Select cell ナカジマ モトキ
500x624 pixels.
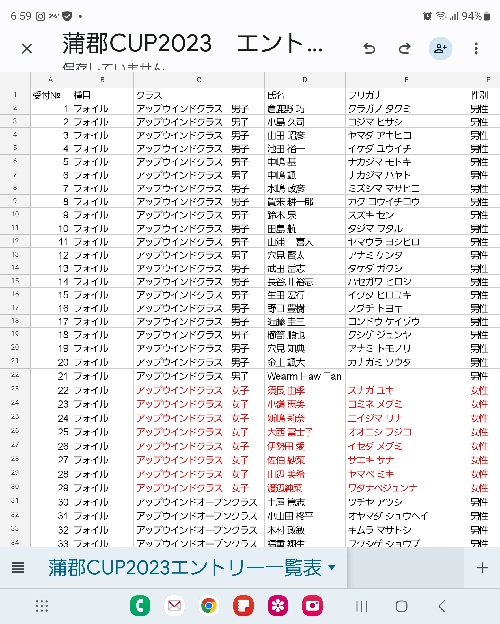coord(406,162)
